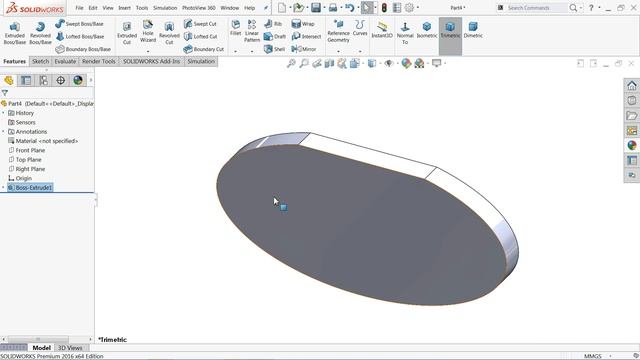Click the Undo toolbar icon

pyautogui.click(x=349, y=7)
